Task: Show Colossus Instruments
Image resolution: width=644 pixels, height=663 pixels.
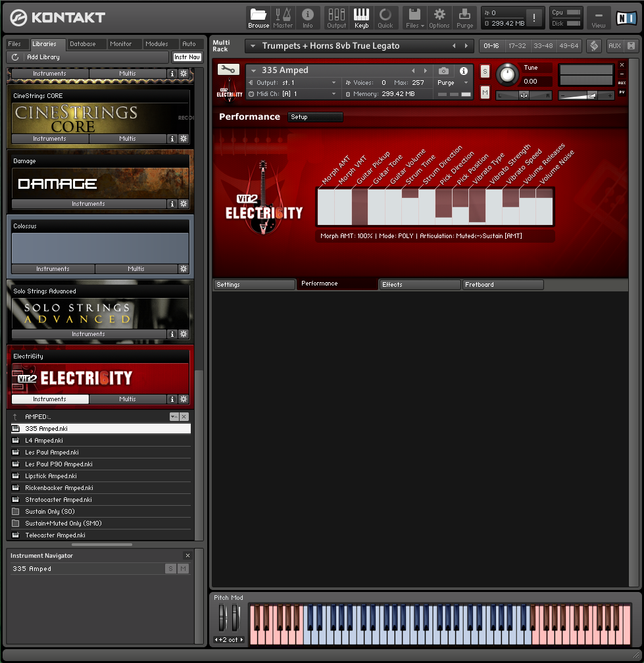Action: click(x=53, y=269)
